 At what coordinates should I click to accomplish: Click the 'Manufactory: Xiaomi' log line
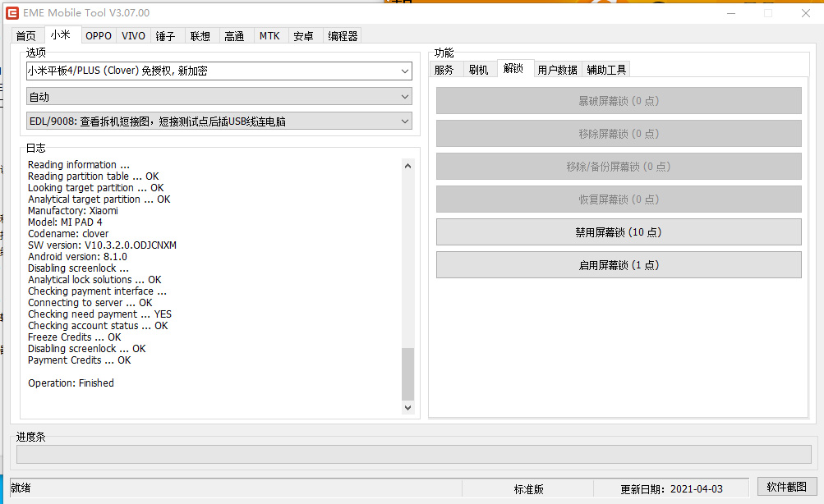coord(73,210)
